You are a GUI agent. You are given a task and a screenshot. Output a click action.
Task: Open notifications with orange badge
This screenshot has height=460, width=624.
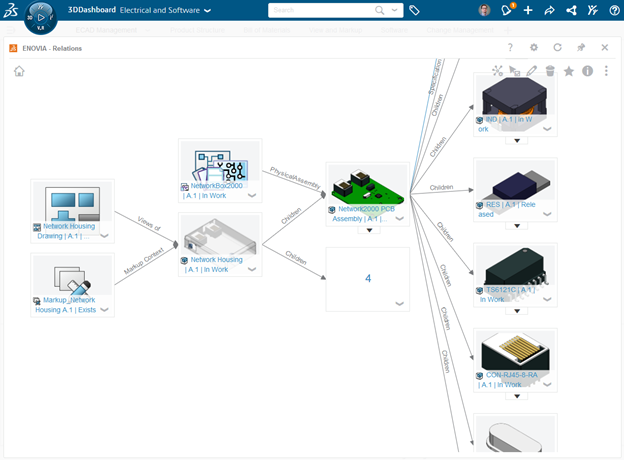pyautogui.click(x=508, y=11)
